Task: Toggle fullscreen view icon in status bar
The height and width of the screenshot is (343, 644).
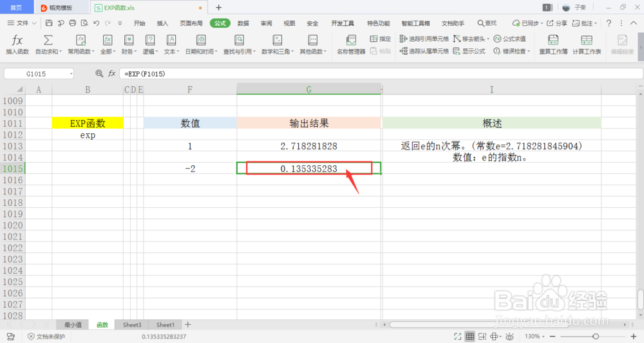Action: click(457, 337)
